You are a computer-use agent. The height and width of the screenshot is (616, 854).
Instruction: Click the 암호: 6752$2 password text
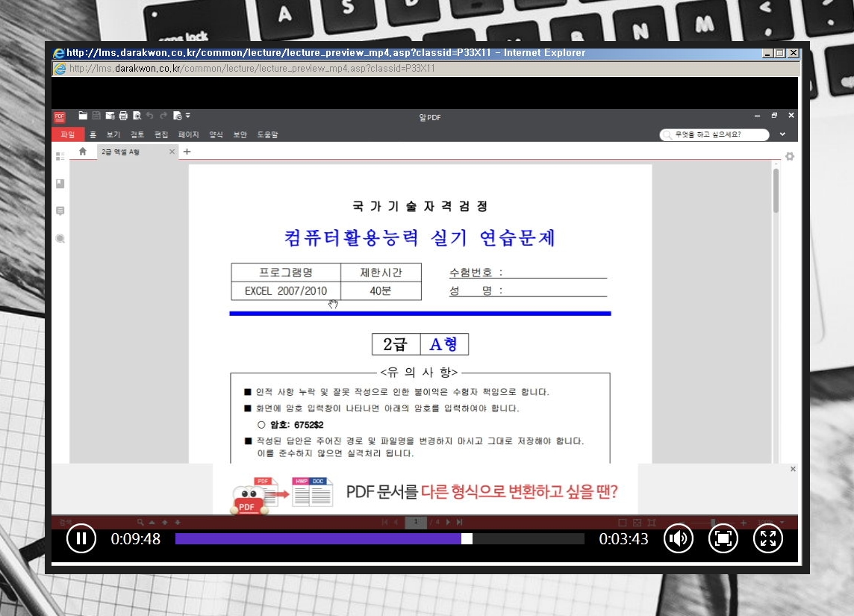pyautogui.click(x=297, y=425)
